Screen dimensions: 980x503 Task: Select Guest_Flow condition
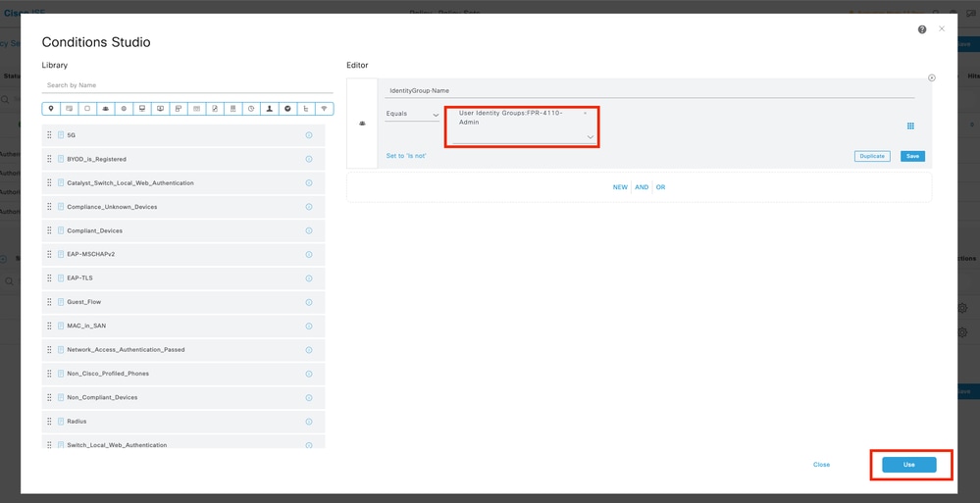(183, 302)
